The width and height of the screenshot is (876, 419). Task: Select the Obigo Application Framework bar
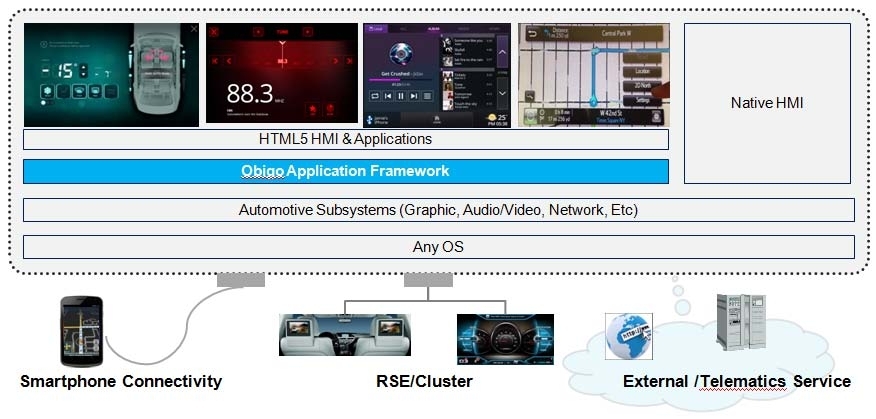coord(345,171)
